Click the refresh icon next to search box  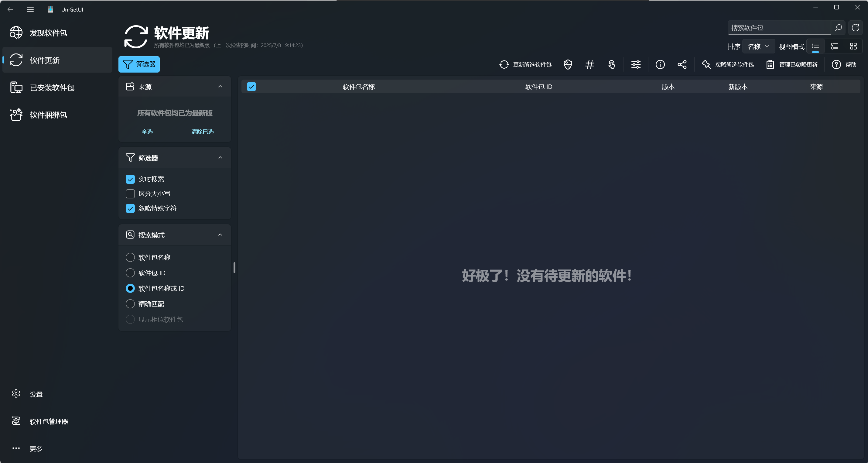click(856, 28)
